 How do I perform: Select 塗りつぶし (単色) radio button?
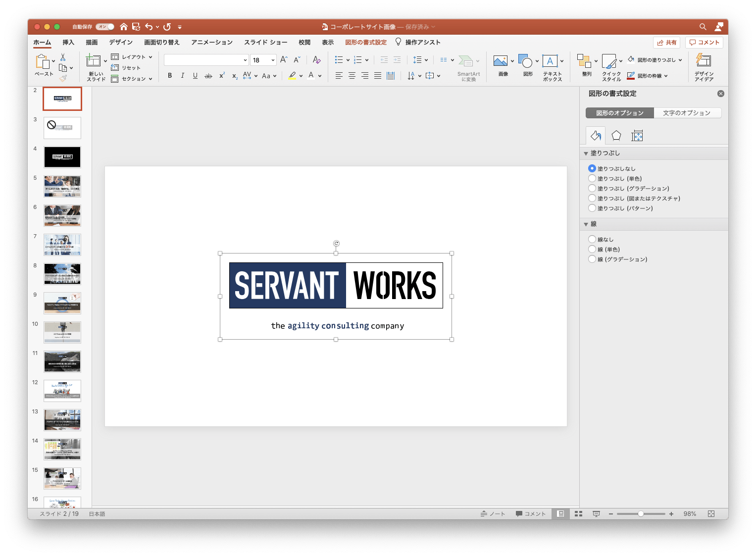(592, 178)
